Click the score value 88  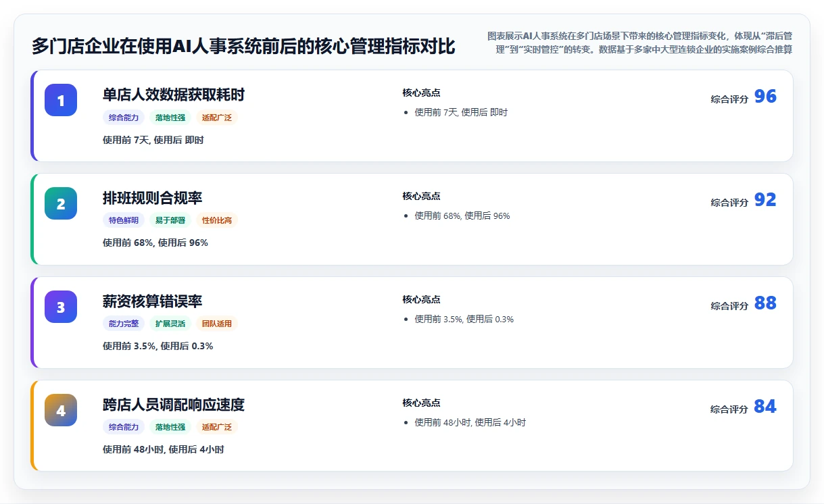coord(765,303)
